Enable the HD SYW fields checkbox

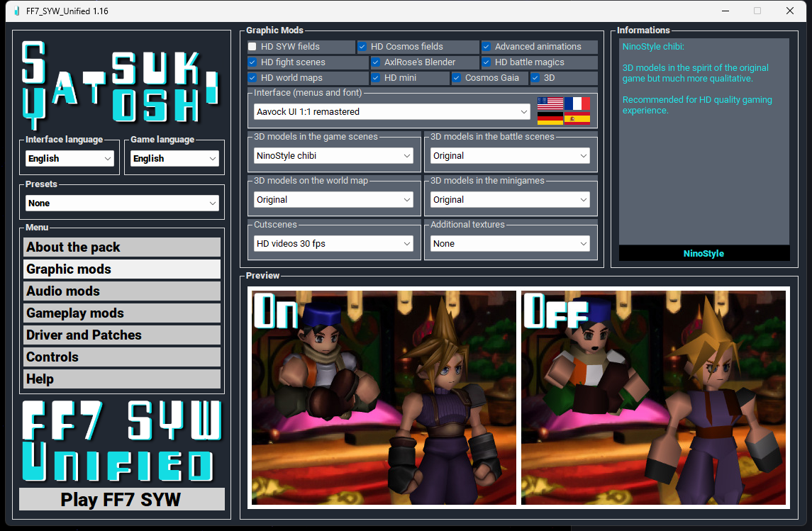coord(252,47)
